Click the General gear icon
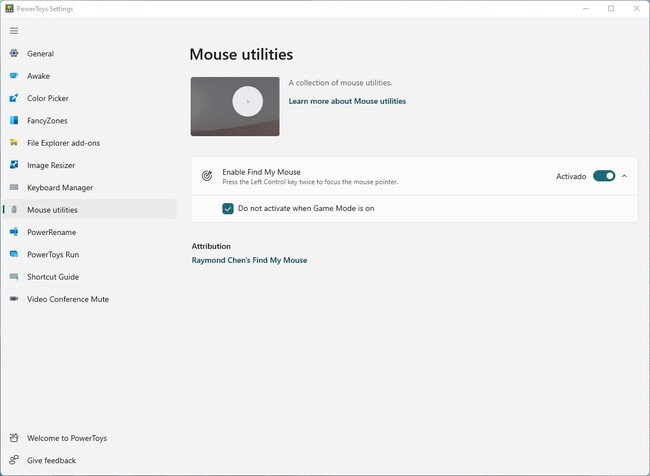This screenshot has height=476, width=650. click(x=14, y=53)
